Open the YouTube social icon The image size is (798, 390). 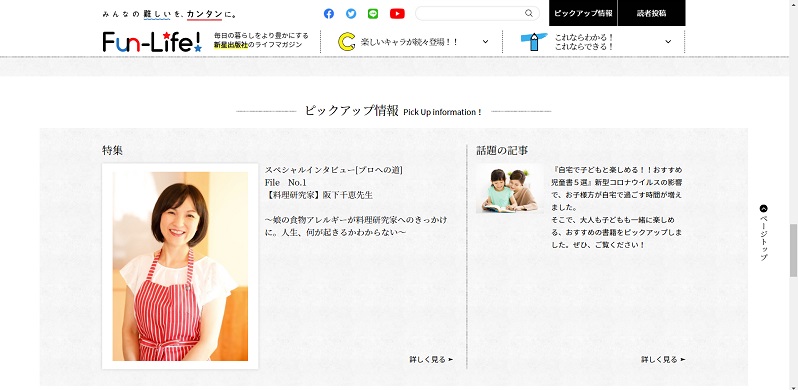(397, 14)
